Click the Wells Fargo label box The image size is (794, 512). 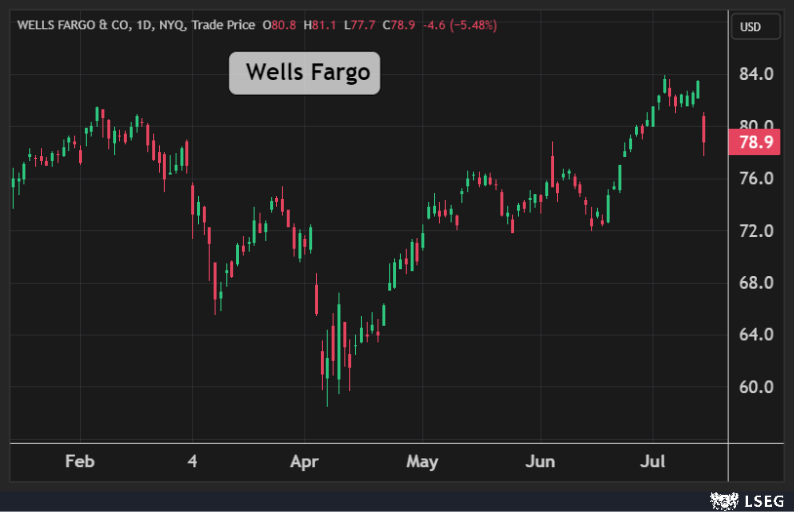(x=305, y=73)
